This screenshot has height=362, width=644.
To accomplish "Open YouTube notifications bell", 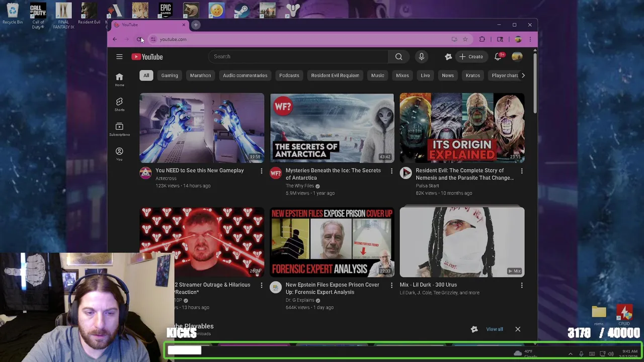I will coord(498,57).
